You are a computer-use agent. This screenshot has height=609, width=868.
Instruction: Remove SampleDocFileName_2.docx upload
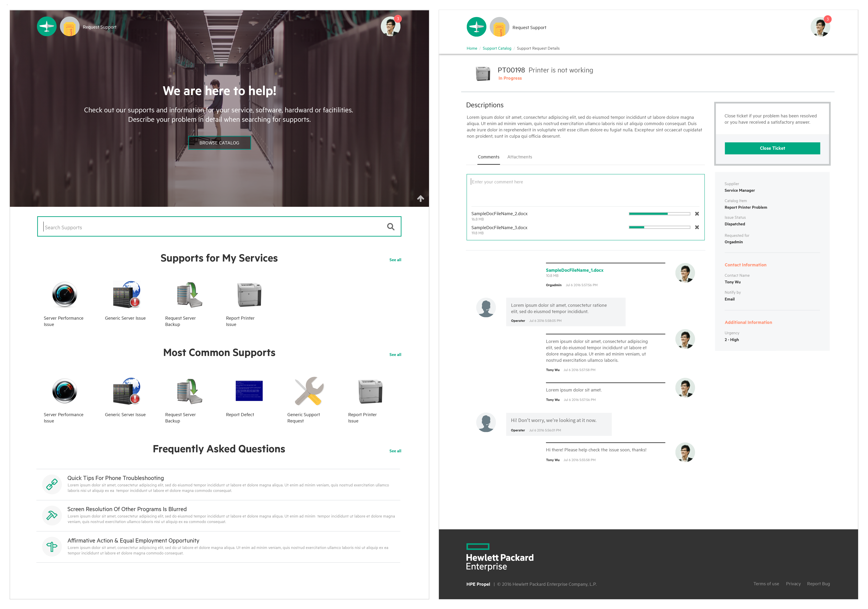point(697,214)
